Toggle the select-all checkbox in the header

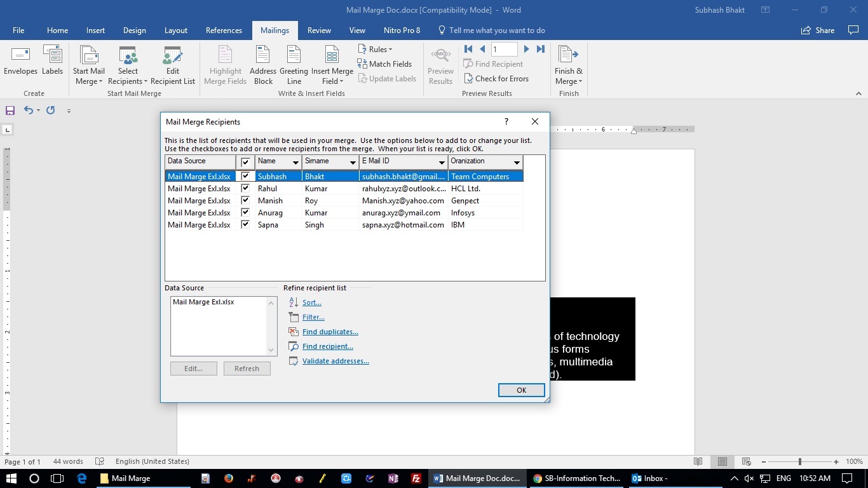coord(245,162)
